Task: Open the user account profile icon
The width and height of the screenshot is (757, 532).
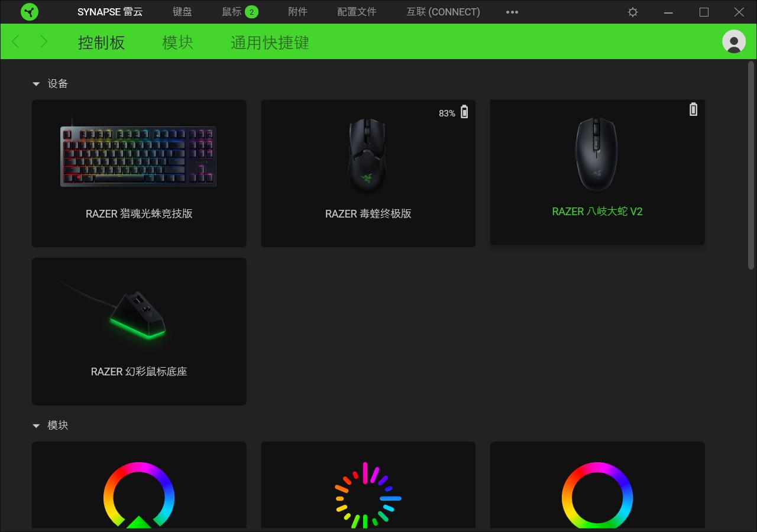Action: (x=733, y=41)
